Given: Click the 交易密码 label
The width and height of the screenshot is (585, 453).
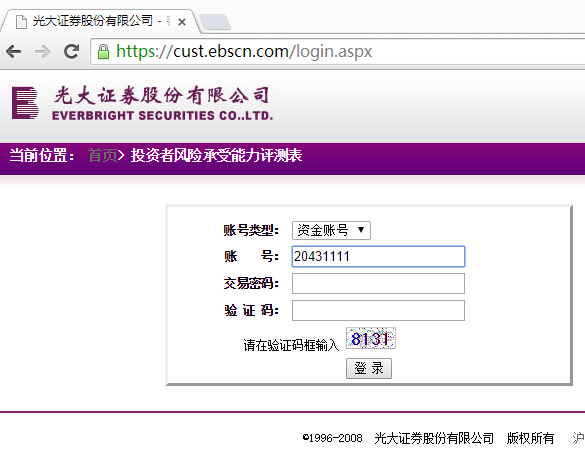Looking at the screenshot, I should pyautogui.click(x=251, y=284).
